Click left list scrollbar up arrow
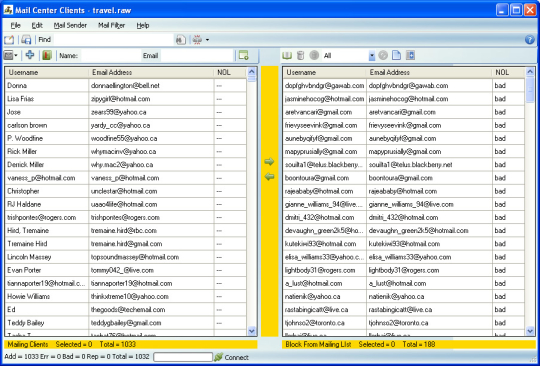Viewport: 540px width, 366px height. (252, 72)
